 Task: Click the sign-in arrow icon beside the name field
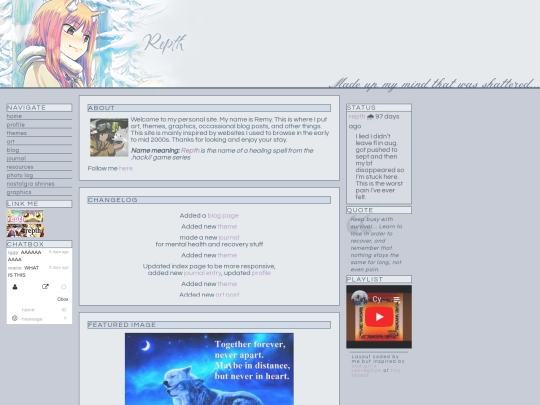(x=64, y=310)
